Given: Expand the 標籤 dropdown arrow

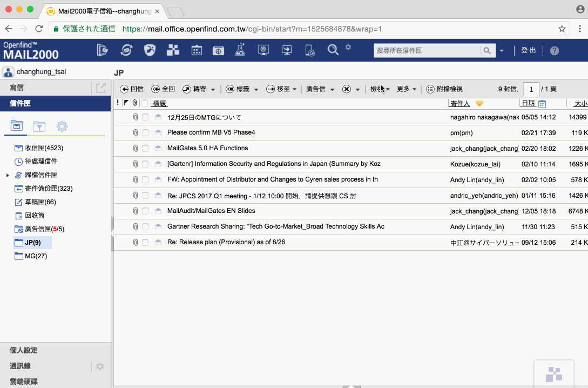Looking at the screenshot, I should [256, 90].
